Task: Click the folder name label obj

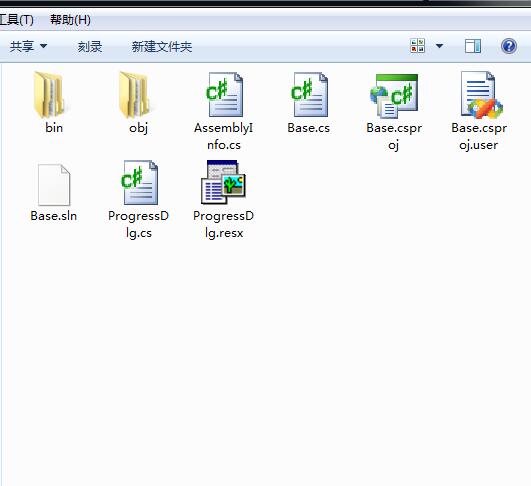Action: click(139, 128)
